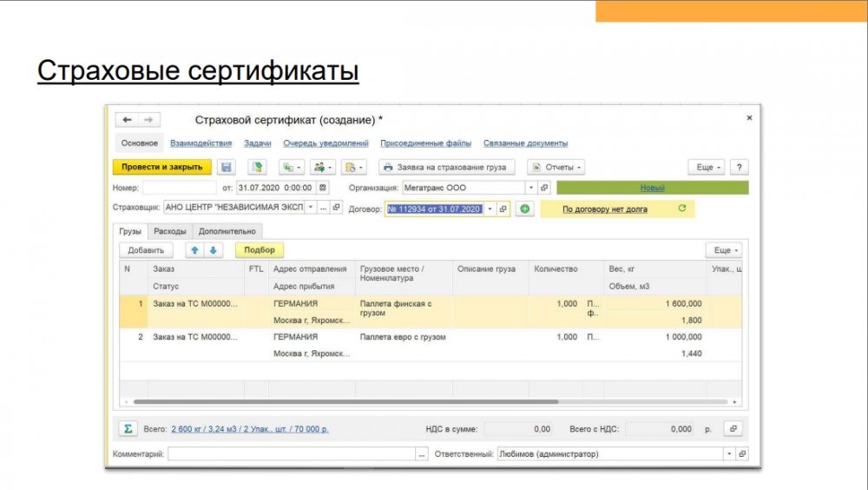Move row down with blue down arrow
This screenshot has width=868, height=490.
(x=212, y=250)
